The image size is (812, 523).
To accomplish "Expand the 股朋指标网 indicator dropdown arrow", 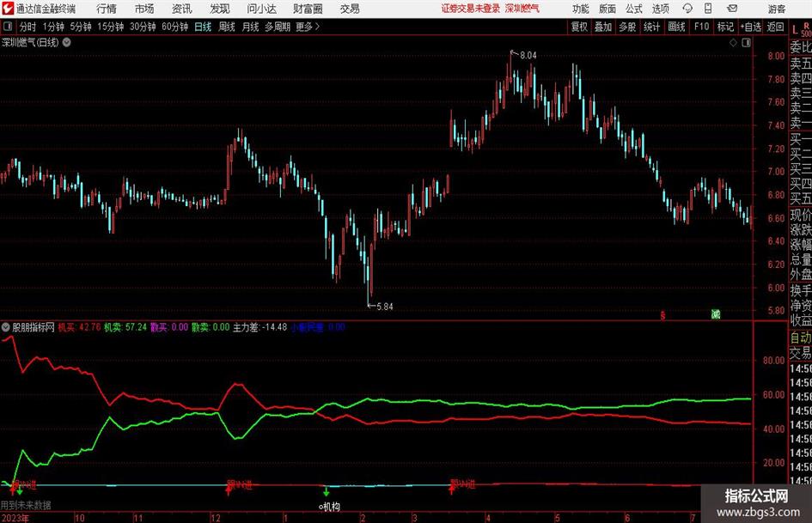I will (6, 327).
